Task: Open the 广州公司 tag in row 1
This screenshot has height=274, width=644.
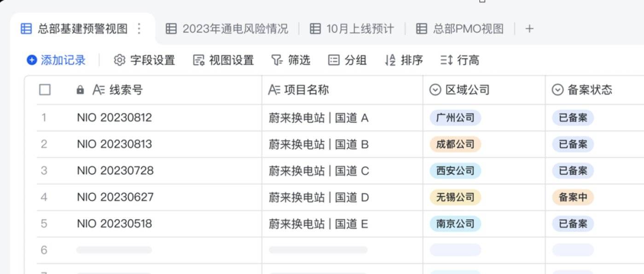Action: (x=455, y=118)
